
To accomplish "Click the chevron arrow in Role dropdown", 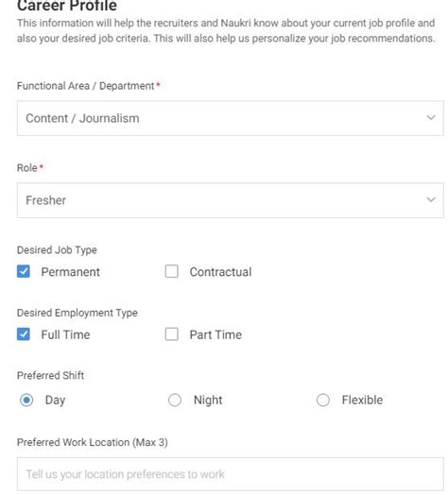I will click(431, 199).
